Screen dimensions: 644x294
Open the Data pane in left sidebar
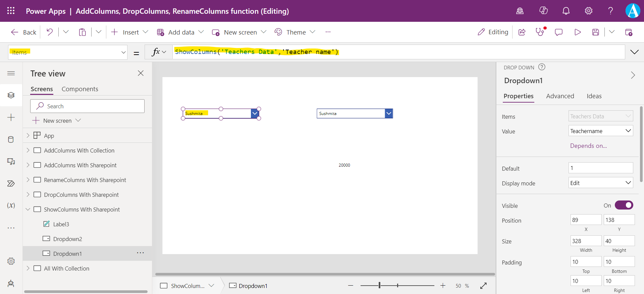click(11, 139)
